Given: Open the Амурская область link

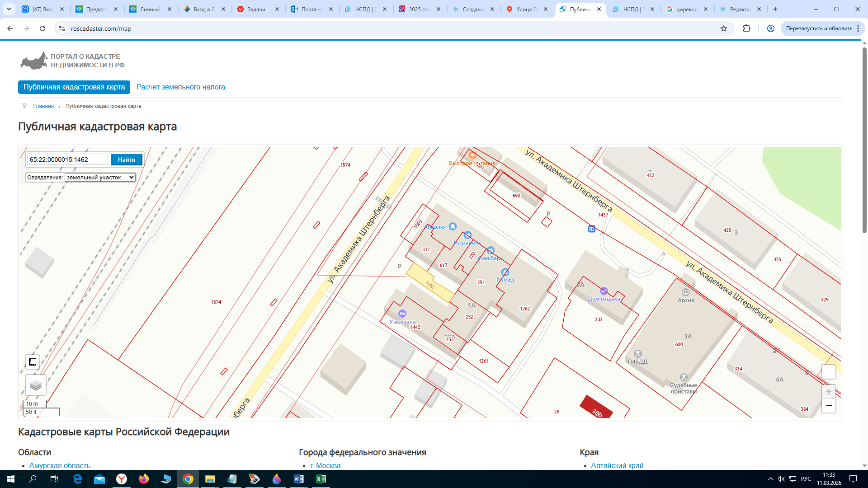Looking at the screenshot, I should pos(60,465).
